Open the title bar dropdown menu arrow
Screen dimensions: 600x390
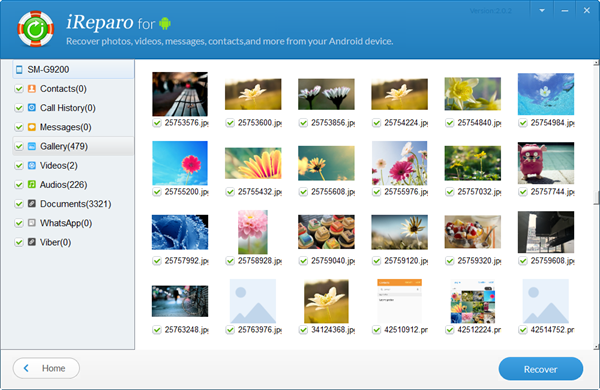pyautogui.click(x=542, y=10)
